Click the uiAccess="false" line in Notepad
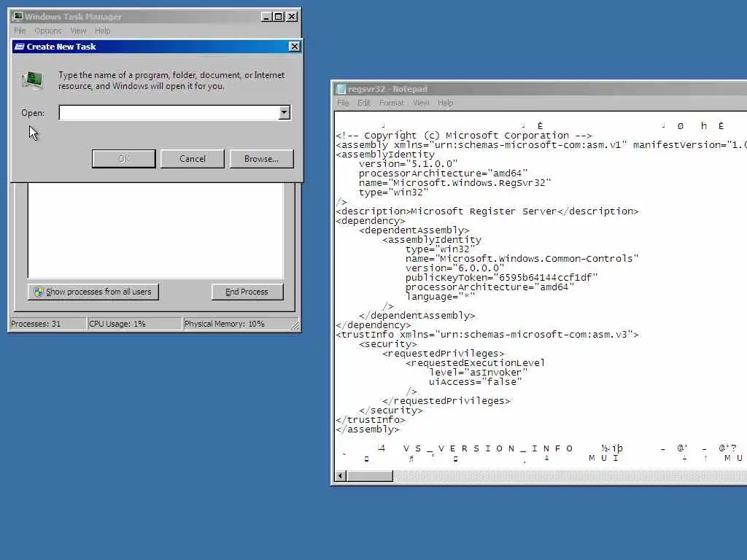The height and width of the screenshot is (560, 747). pos(475,382)
